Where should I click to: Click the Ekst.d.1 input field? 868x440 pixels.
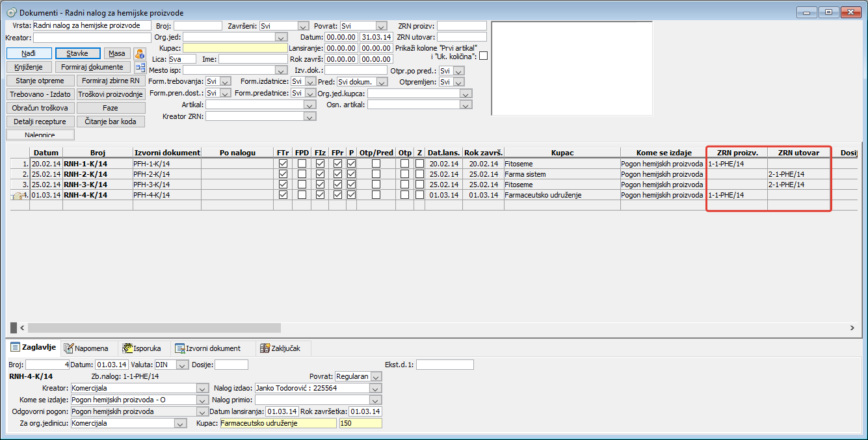tap(445, 365)
